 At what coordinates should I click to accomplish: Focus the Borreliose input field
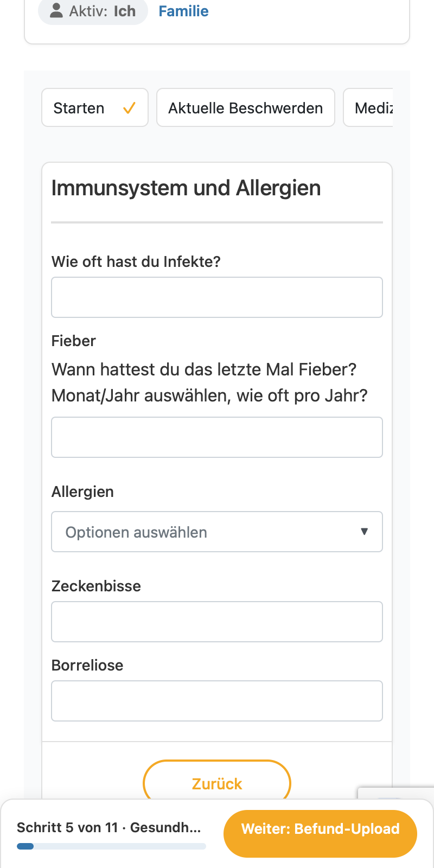(x=217, y=701)
